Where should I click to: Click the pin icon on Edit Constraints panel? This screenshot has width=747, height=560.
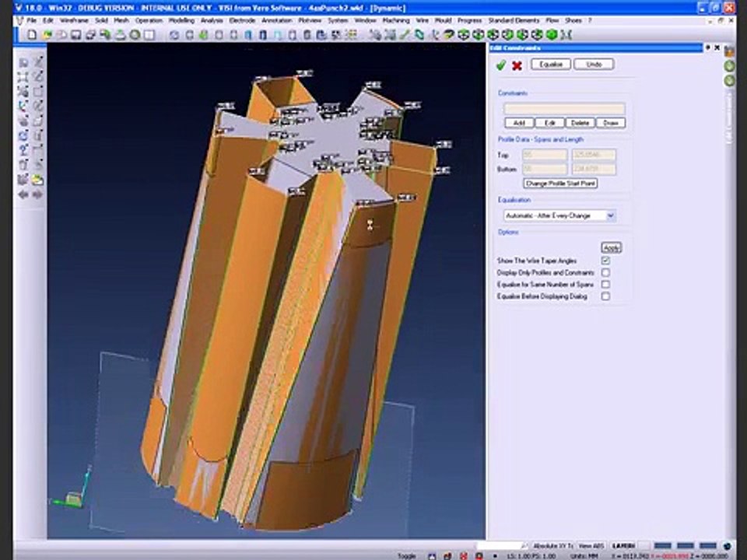pyautogui.click(x=708, y=47)
